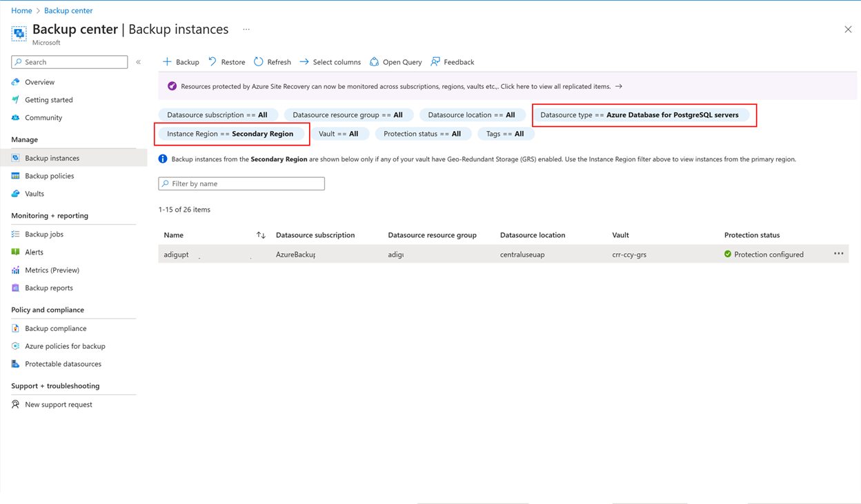Open Datasource resource group filter
Screen dimensions: 861x504
(348, 115)
